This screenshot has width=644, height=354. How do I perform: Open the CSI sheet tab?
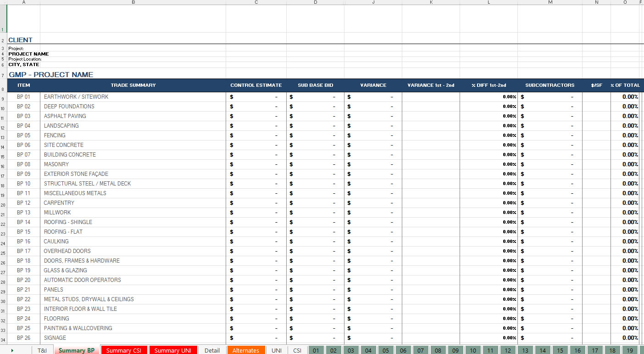click(x=297, y=350)
